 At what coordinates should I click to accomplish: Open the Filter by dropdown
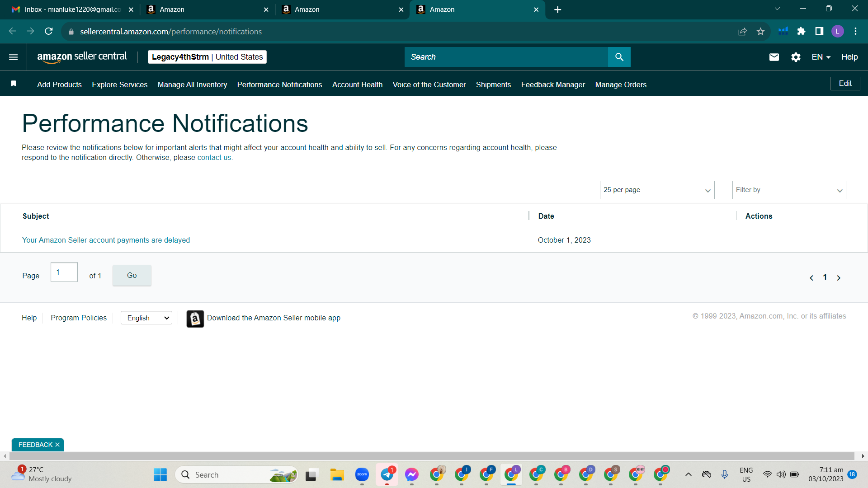789,190
